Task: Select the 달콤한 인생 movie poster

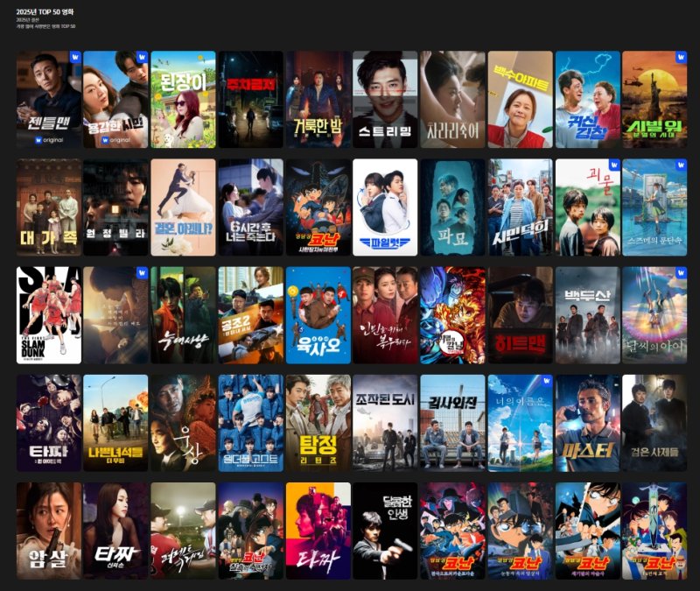Action: pos(385,531)
